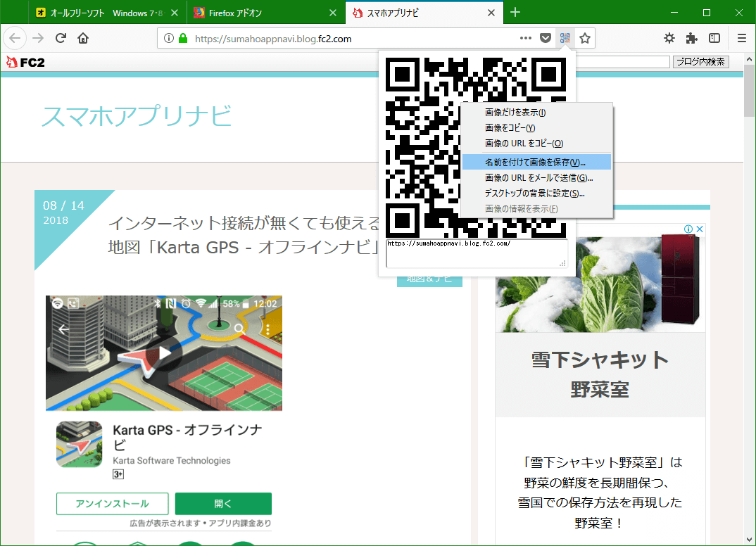Select 名前を付けて画像を保存 menu entry
Image resolution: width=756 pixels, height=546 pixels.
(537, 163)
